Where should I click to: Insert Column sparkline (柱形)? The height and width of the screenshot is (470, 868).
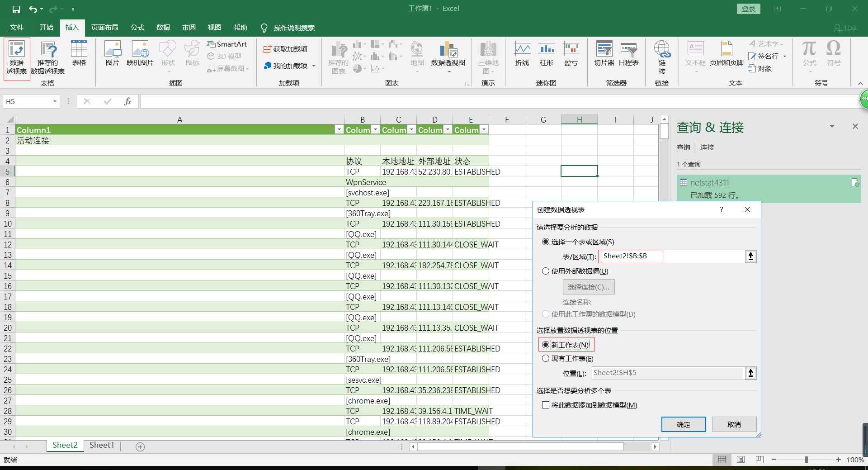547,54
